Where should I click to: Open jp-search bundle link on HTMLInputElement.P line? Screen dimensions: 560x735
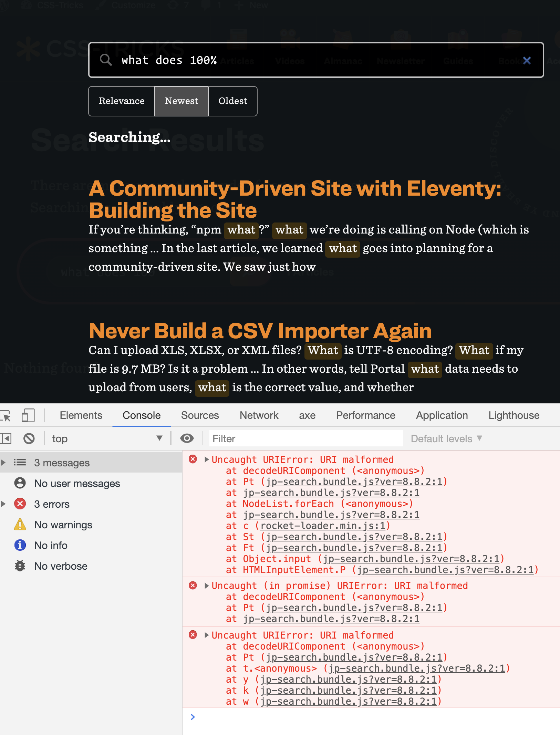[x=446, y=570]
